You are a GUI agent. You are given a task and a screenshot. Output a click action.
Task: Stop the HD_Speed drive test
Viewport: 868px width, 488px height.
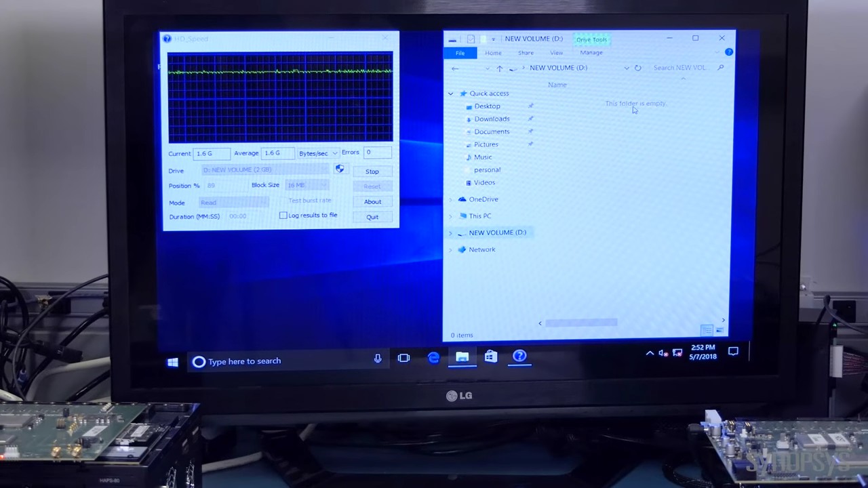tap(372, 171)
